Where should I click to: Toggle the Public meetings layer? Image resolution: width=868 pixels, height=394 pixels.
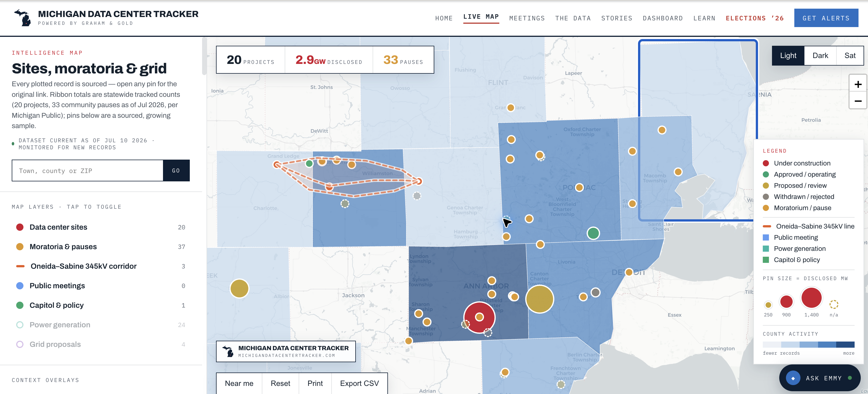[x=101, y=286]
